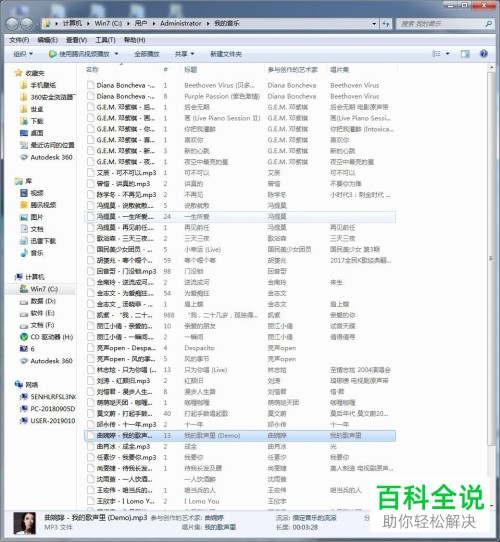Select the file 刘涛 - 红颜旧.mp3
Screen dimensions: 500x542
coord(240,381)
